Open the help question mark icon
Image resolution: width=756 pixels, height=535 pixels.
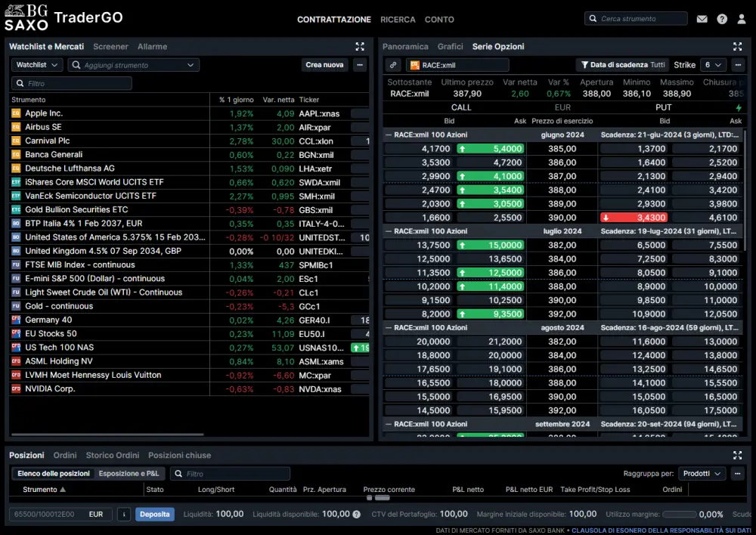(x=722, y=19)
